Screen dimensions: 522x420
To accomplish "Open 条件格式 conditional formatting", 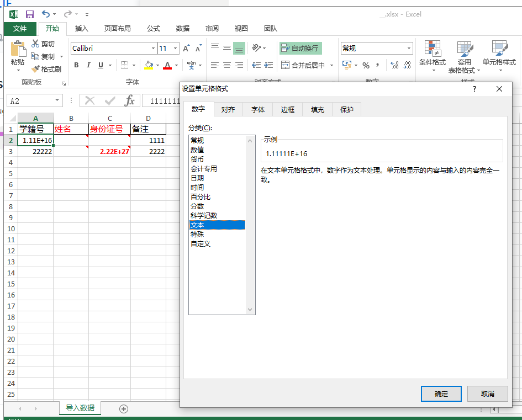I will click(433, 56).
